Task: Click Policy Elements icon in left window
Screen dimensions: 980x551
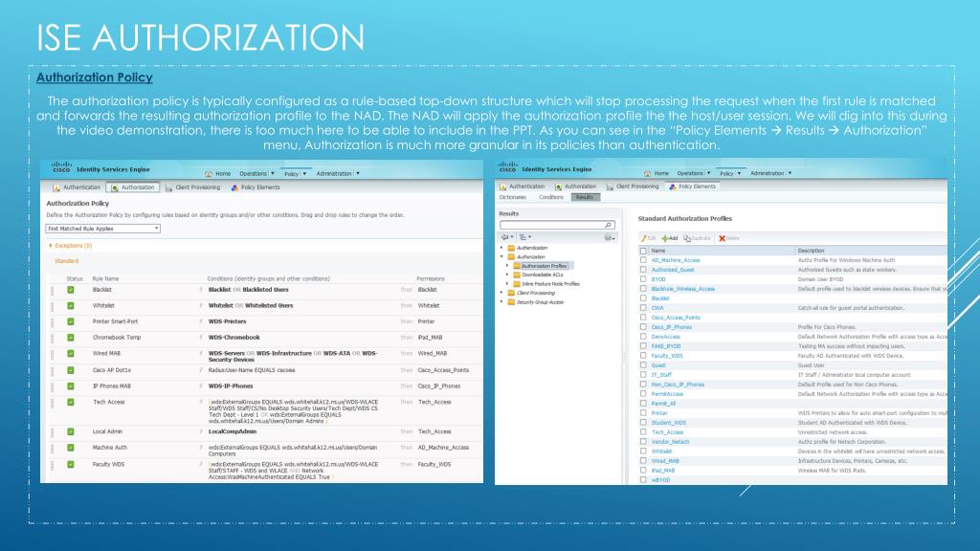Action: pos(234,187)
